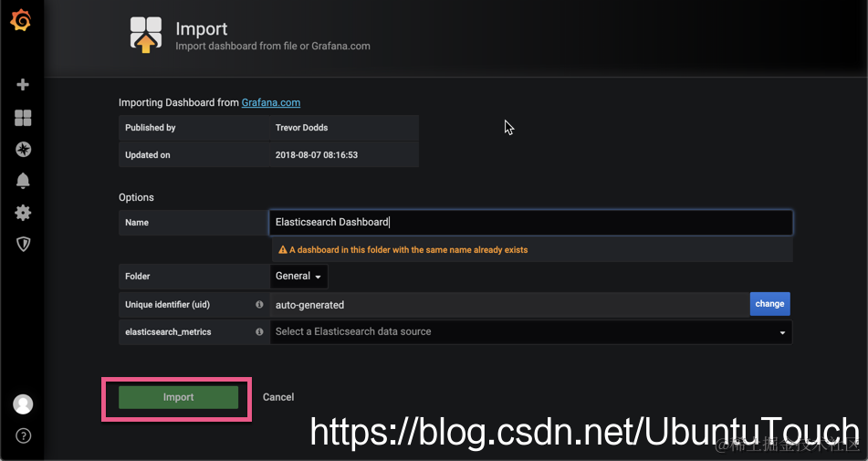Click the Updated on label

(x=147, y=155)
